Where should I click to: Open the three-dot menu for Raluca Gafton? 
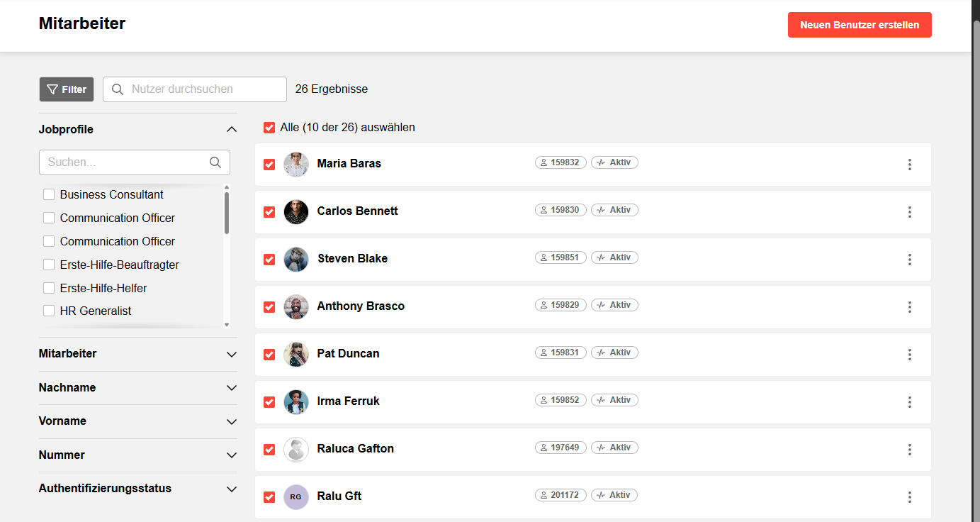910,450
